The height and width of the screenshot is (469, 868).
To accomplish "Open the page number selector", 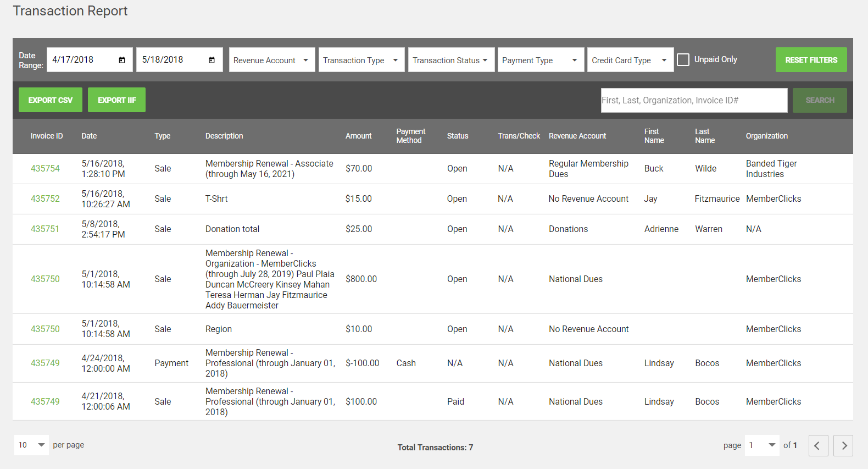I will (762, 445).
